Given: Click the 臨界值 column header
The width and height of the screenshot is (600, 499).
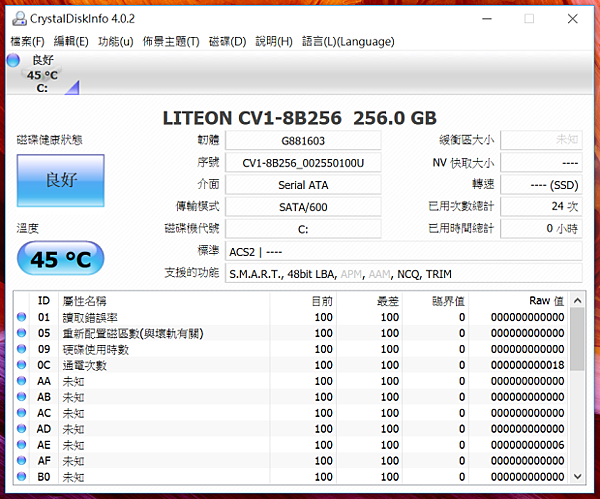Looking at the screenshot, I should tap(436, 301).
